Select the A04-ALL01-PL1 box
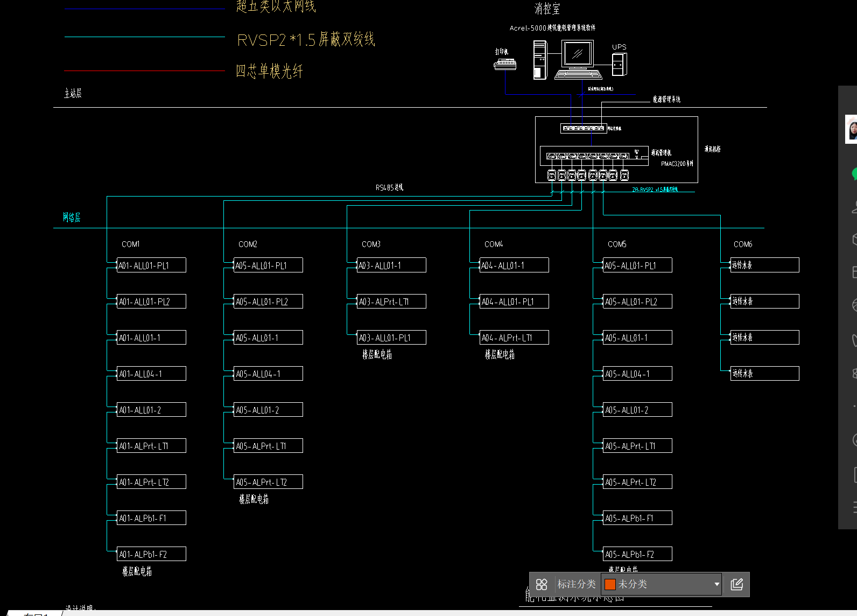 point(514,301)
